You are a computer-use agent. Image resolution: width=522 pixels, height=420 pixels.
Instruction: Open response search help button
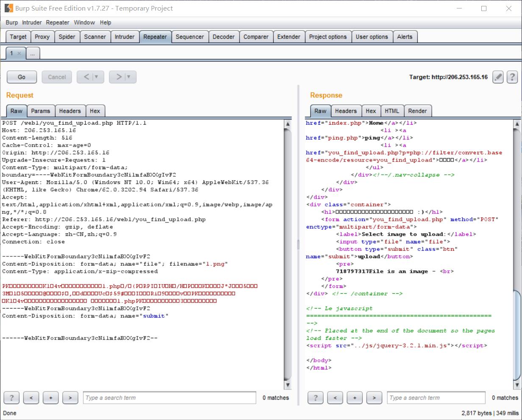click(x=316, y=398)
